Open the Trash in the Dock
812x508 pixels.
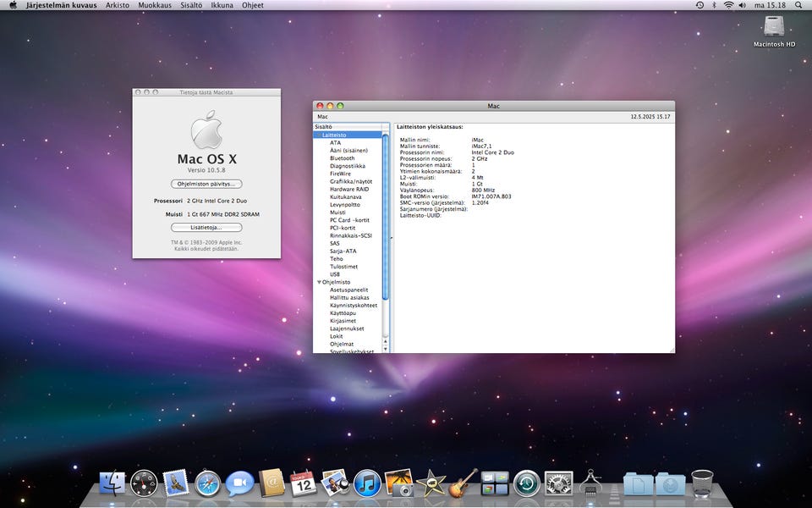click(702, 483)
